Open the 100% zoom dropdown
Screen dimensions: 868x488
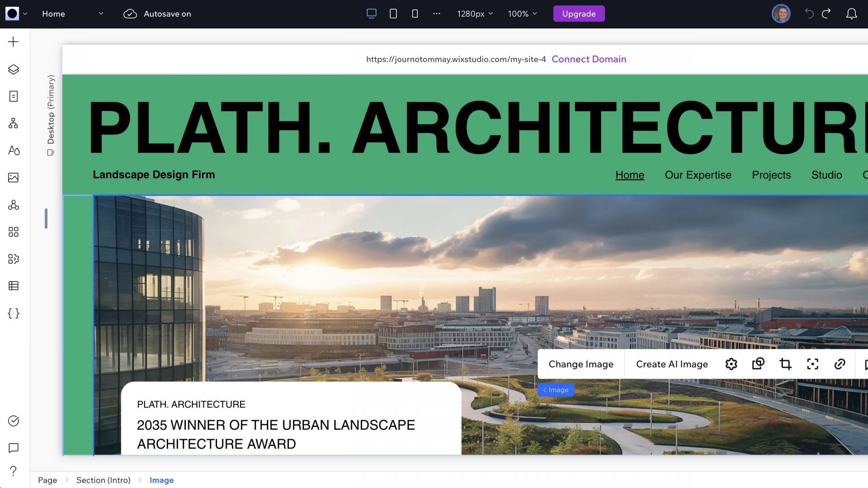[x=522, y=14]
